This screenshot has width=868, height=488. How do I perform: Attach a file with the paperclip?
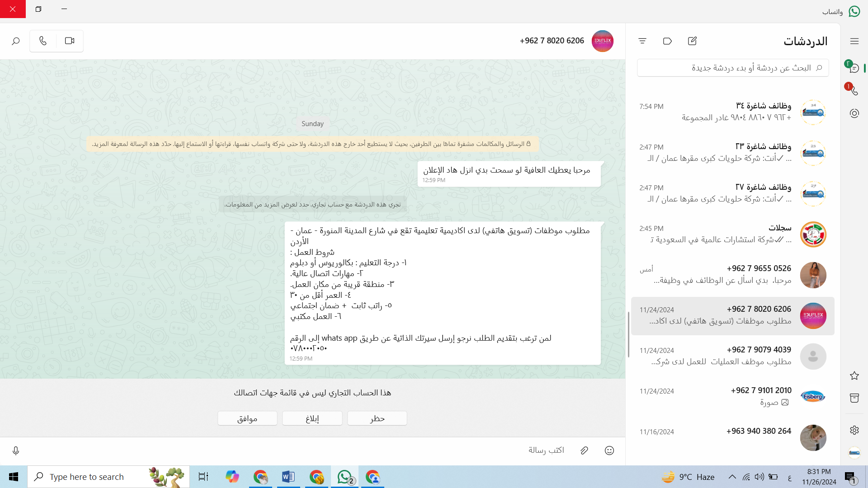tap(585, 450)
